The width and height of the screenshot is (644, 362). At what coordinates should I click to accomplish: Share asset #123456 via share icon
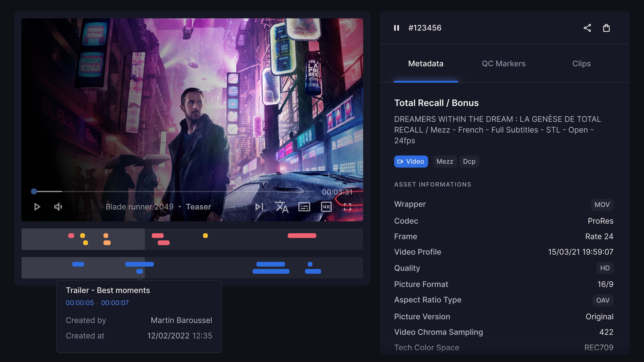click(x=587, y=28)
